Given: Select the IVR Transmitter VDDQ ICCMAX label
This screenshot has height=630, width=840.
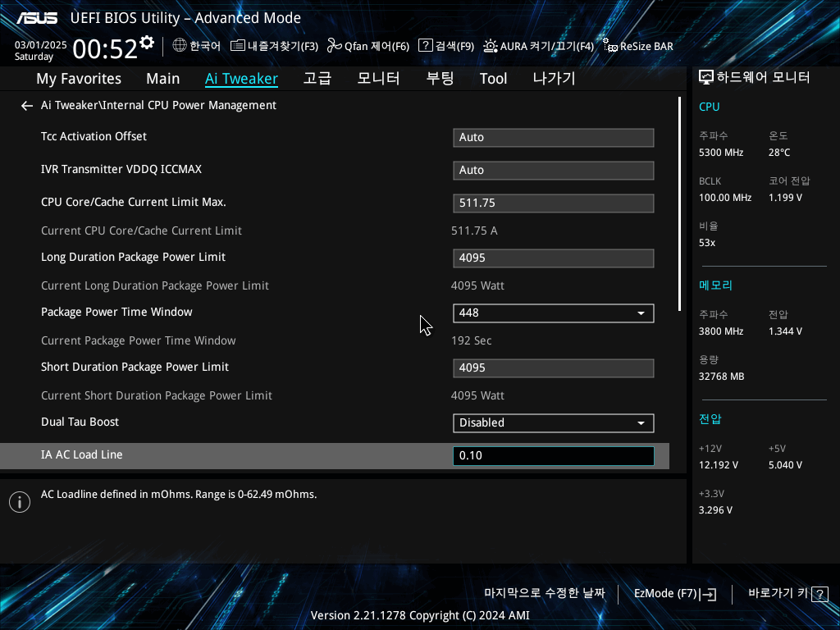Looking at the screenshot, I should pyautogui.click(x=121, y=169).
